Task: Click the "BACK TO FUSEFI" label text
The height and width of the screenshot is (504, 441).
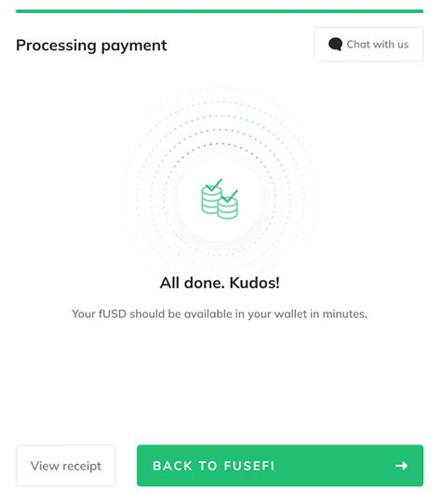Action: [x=214, y=466]
